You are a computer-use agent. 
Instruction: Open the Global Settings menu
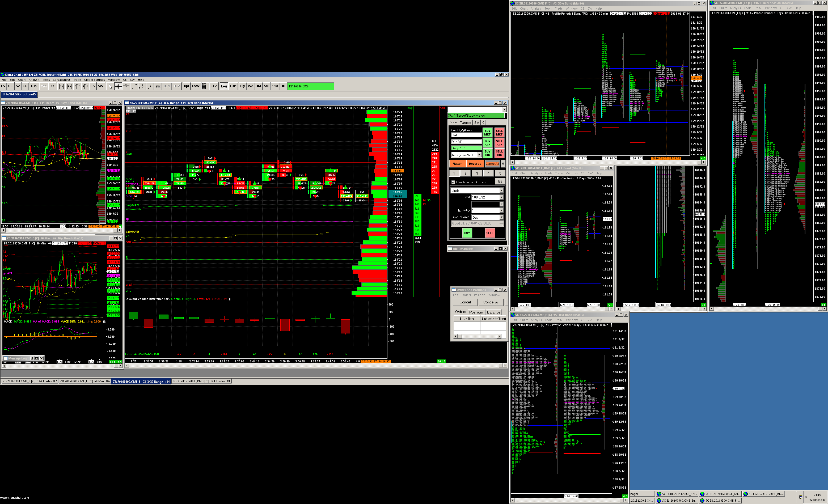click(x=94, y=80)
